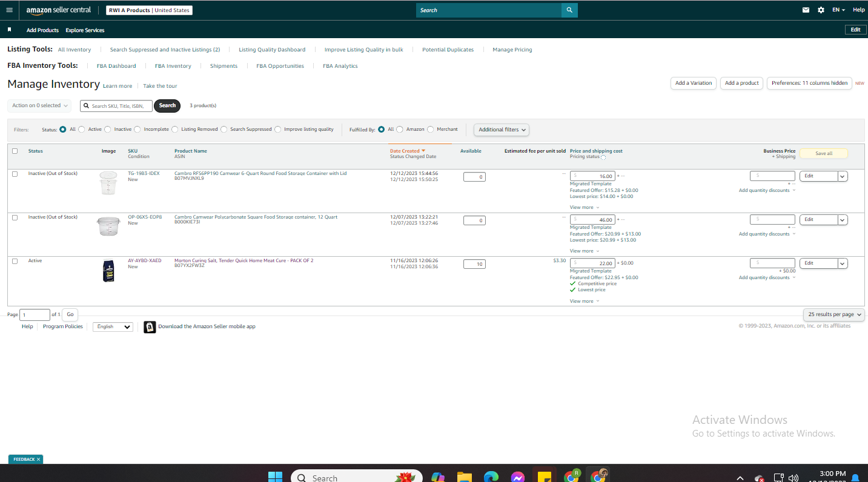The width and height of the screenshot is (868, 482).
Task: Click the bookmark flag icon
Action: coord(9,30)
